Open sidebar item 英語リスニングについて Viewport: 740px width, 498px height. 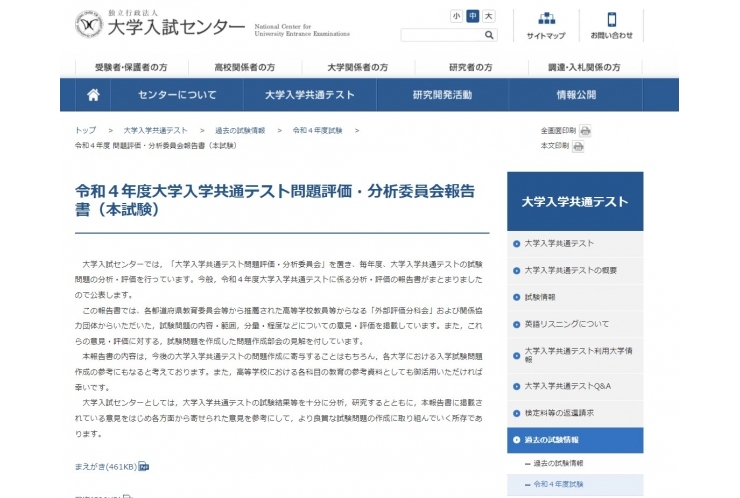(x=575, y=324)
